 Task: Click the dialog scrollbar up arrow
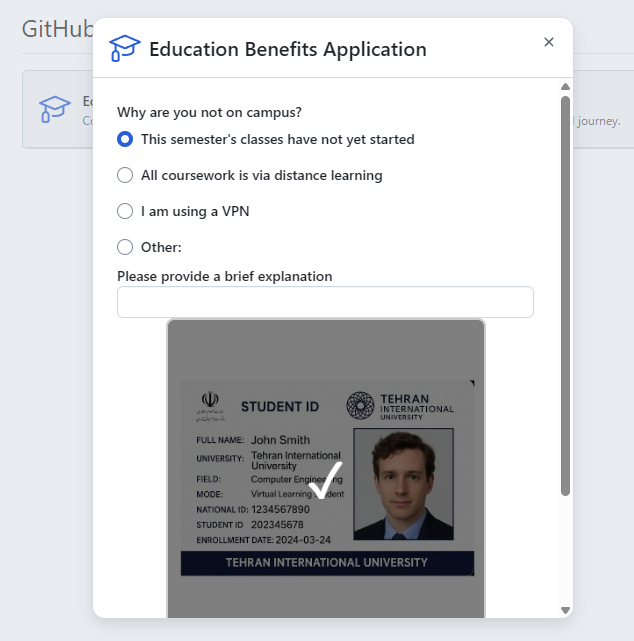565,87
